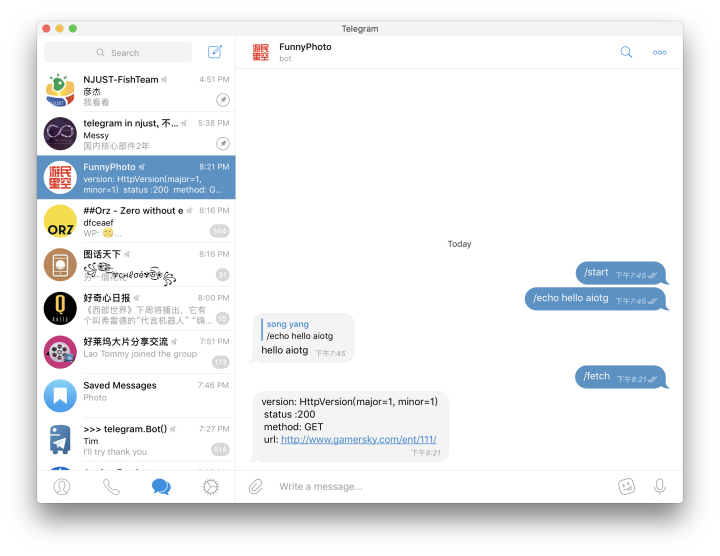Click the Search field in sidebar
This screenshot has height=556, width=720.
(118, 52)
